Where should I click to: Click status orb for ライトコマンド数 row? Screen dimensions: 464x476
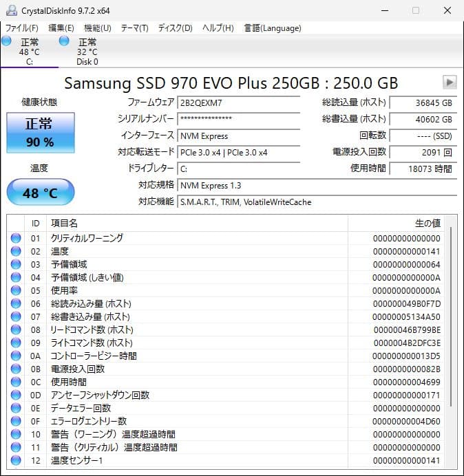[x=16, y=343]
